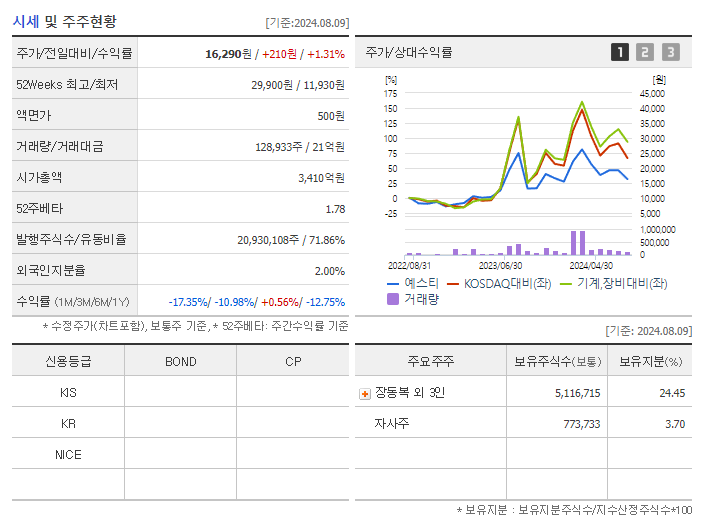
Task: Click the NICE rating row
Action: (x=180, y=454)
